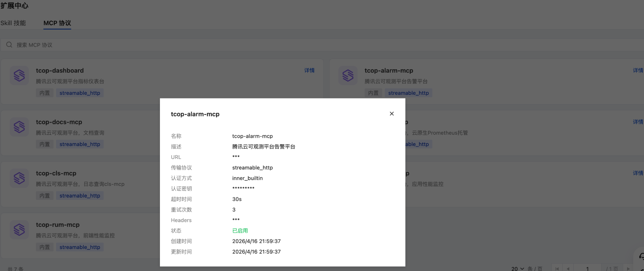
Task: Open 详情 link on the Prometheus托管 card
Action: pos(638,122)
